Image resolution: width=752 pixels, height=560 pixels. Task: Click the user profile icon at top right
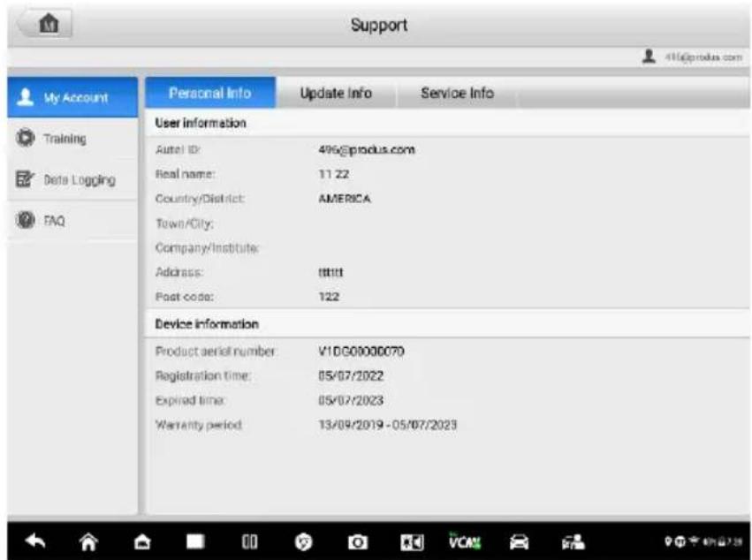pyautogui.click(x=649, y=57)
